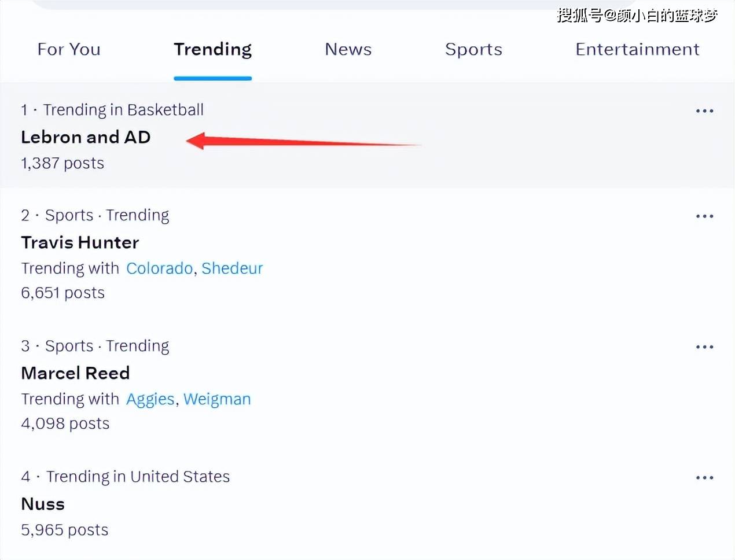This screenshot has width=735, height=560.
Task: Open more options for Travis Hunter trend
Action: coord(704,216)
